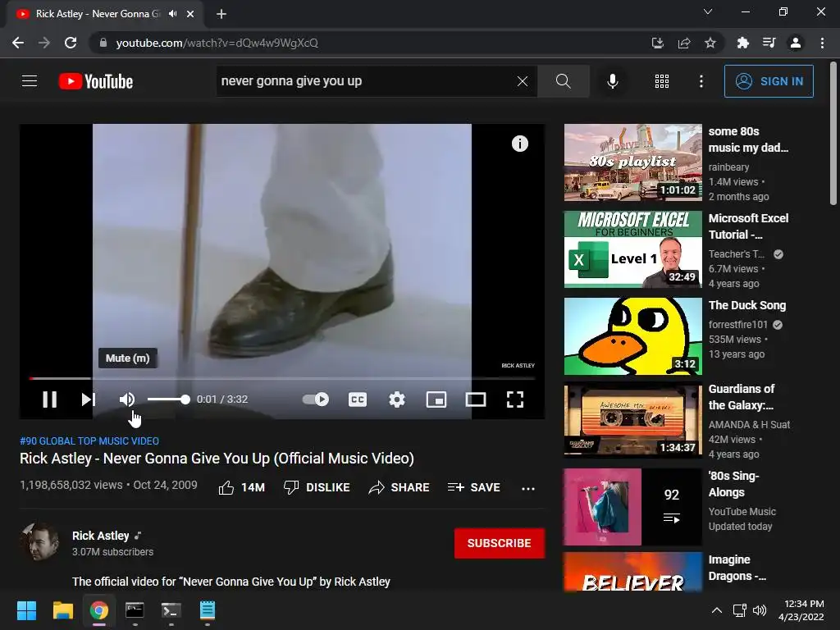840x630 pixels.
Task: Open the Rick Astley channel name link
Action: [x=101, y=536]
